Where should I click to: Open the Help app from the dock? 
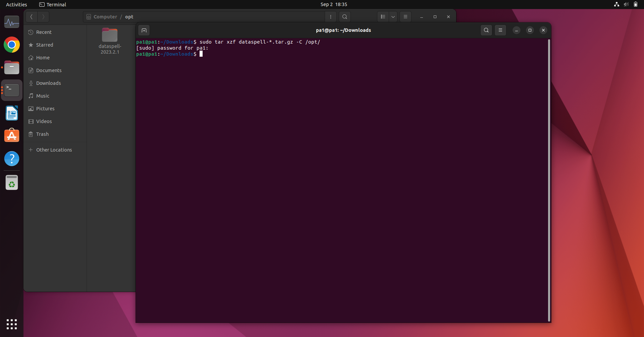pyautogui.click(x=12, y=159)
